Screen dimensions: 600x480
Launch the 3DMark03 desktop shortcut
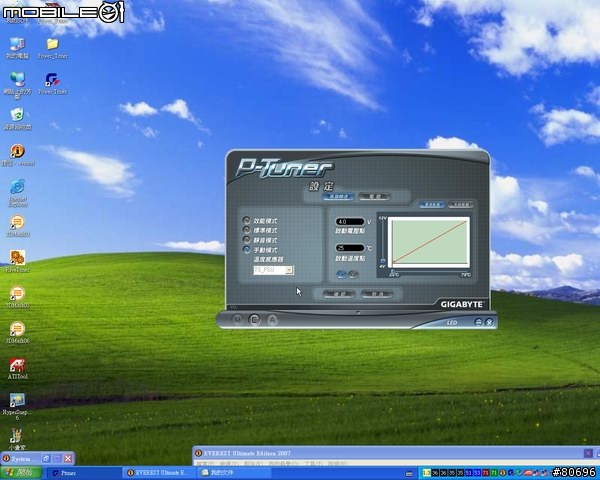pos(18,226)
